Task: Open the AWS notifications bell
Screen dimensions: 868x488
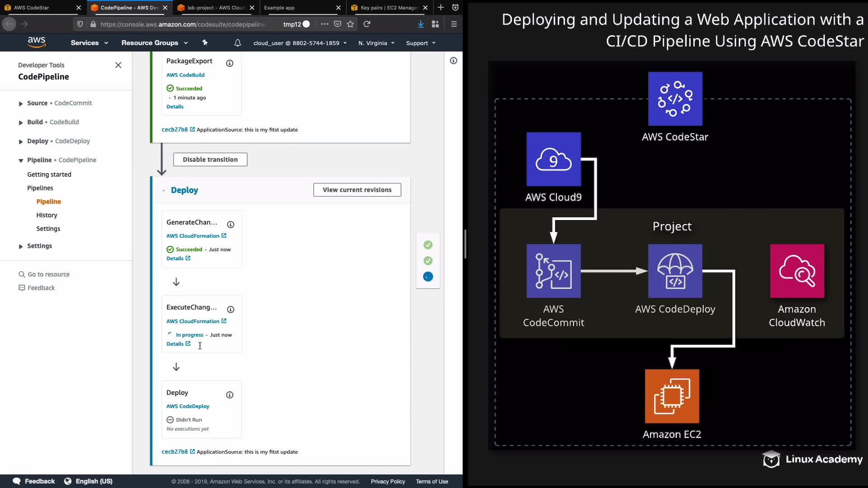Action: click(x=237, y=43)
